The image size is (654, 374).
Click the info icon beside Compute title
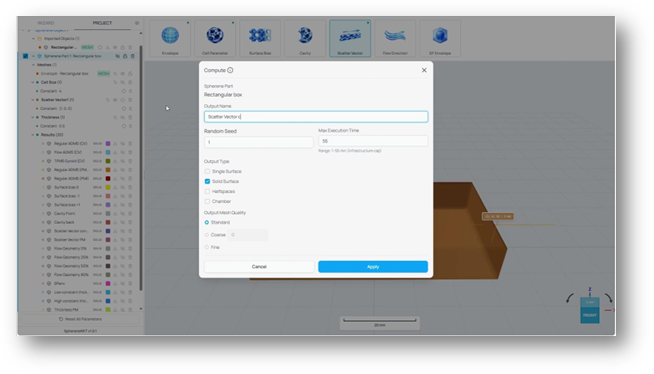[230, 70]
